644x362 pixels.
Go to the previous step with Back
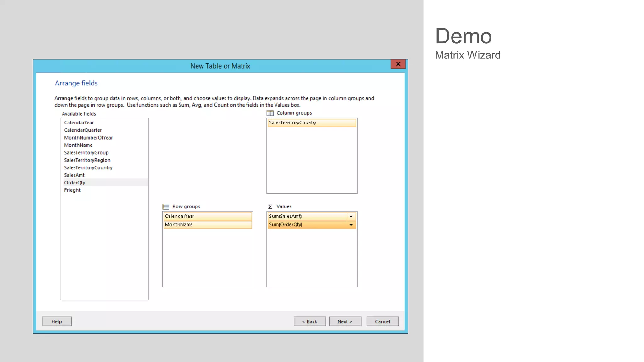(310, 321)
